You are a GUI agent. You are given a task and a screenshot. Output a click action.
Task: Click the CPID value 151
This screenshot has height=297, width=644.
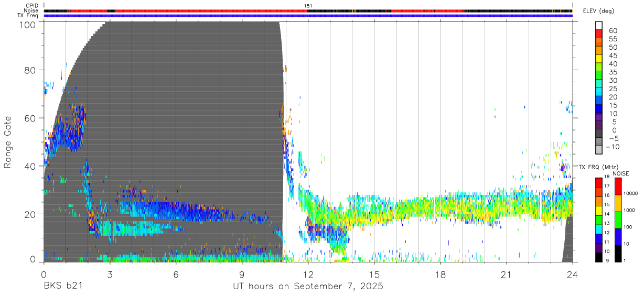tap(308, 6)
